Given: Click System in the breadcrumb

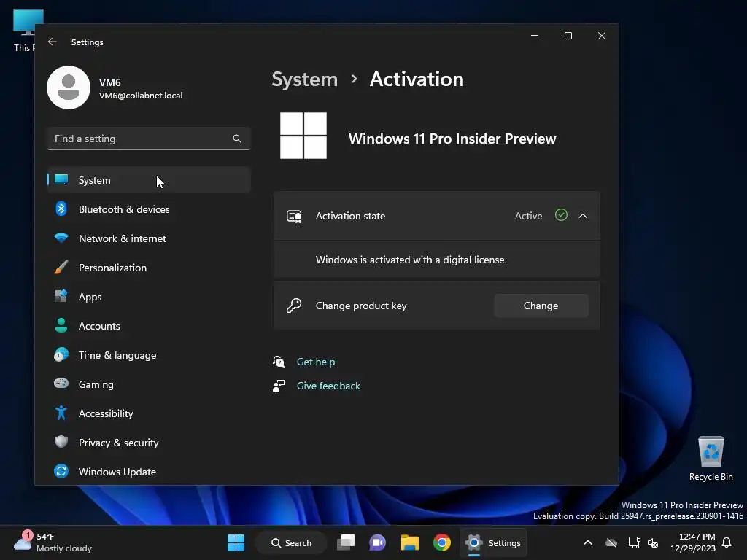Looking at the screenshot, I should coord(304,79).
